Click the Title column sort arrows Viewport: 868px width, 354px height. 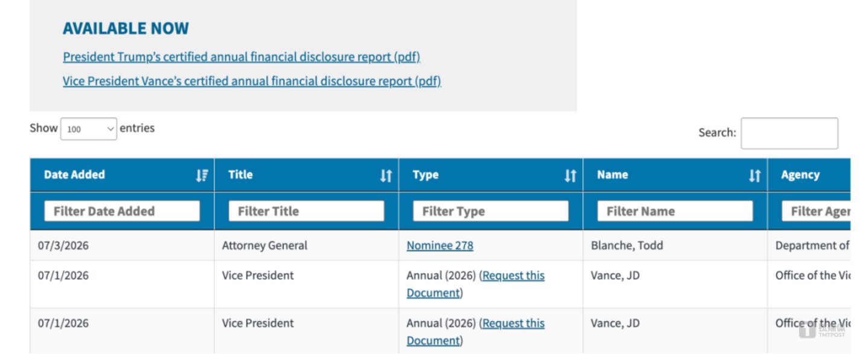pos(386,175)
